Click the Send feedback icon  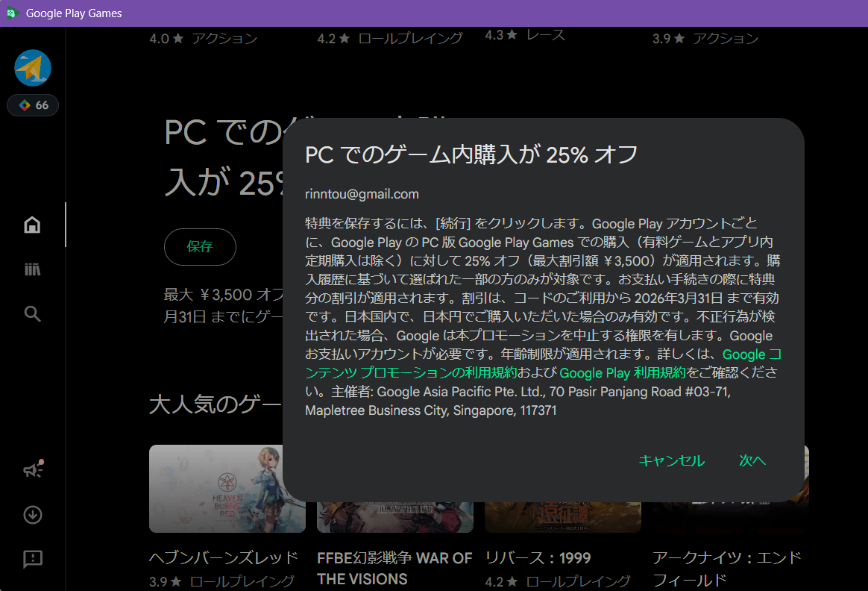32,559
